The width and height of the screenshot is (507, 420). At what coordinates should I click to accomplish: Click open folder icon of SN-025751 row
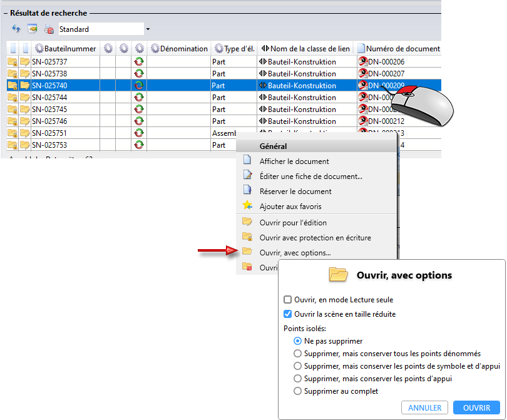pyautogui.click(x=25, y=133)
